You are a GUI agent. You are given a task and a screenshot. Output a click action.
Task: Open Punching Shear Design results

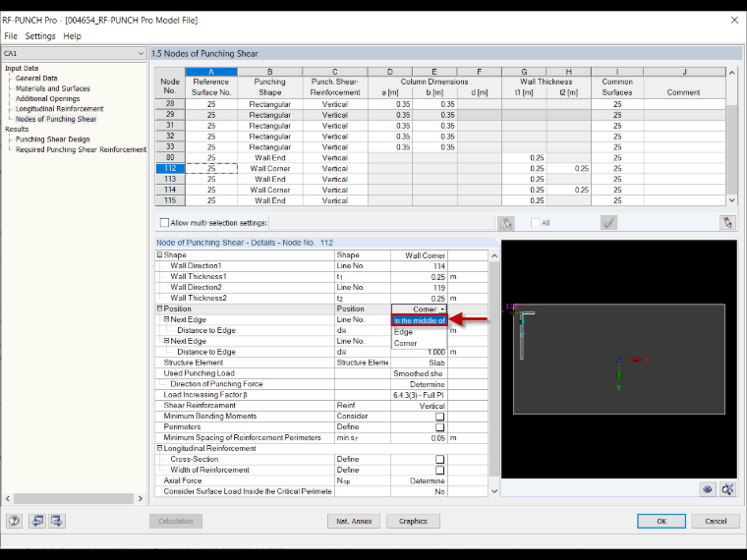click(52, 140)
